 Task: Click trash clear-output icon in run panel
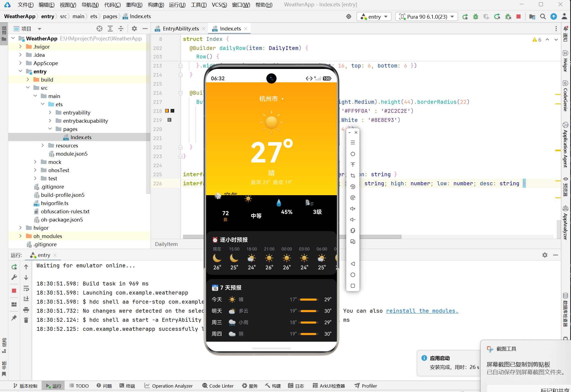tap(26, 320)
